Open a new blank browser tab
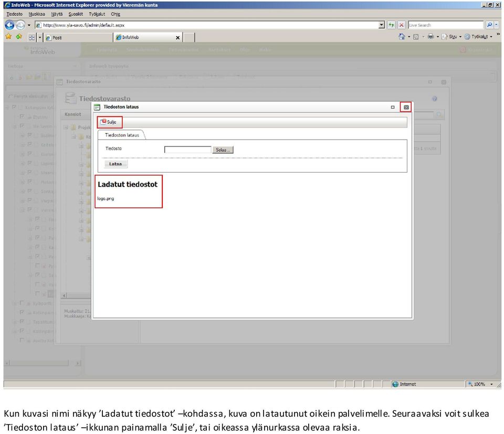This screenshot has height=434, width=504. pos(189,37)
